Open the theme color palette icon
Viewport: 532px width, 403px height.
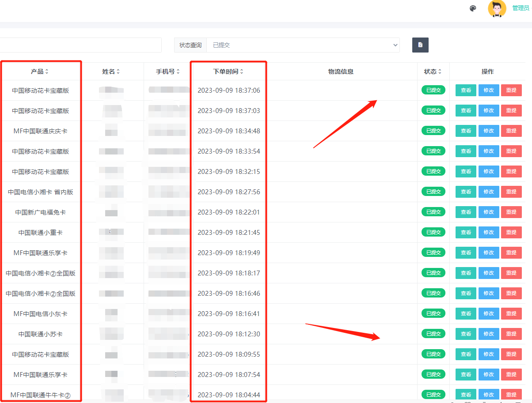(x=473, y=8)
